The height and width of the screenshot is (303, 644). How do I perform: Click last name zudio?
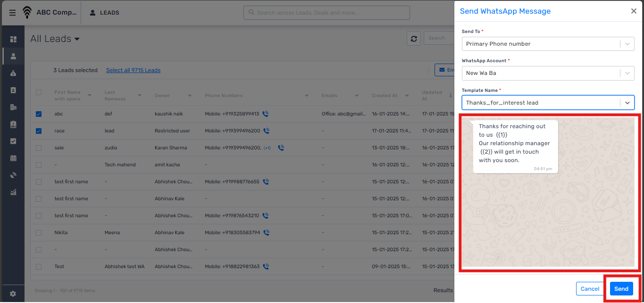click(x=111, y=147)
